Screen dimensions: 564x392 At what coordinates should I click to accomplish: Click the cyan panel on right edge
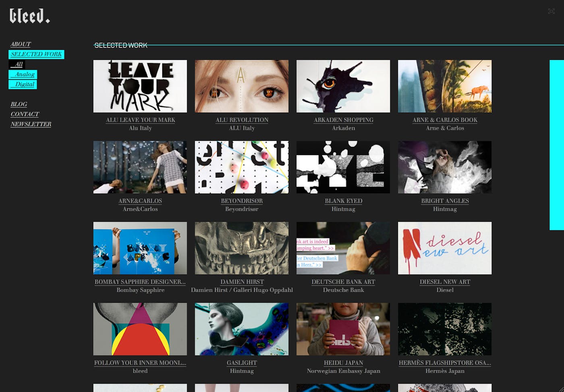point(557,145)
